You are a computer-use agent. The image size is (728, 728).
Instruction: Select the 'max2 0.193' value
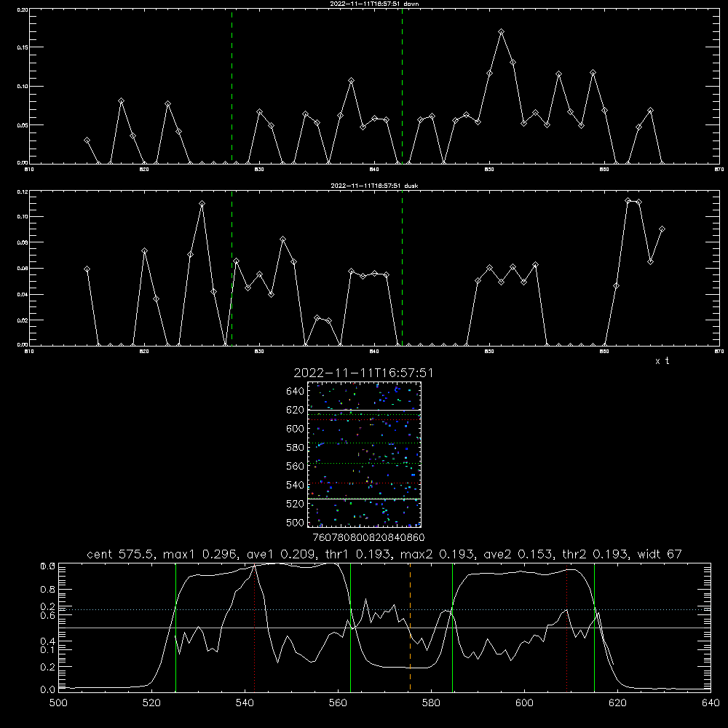pos(438,554)
